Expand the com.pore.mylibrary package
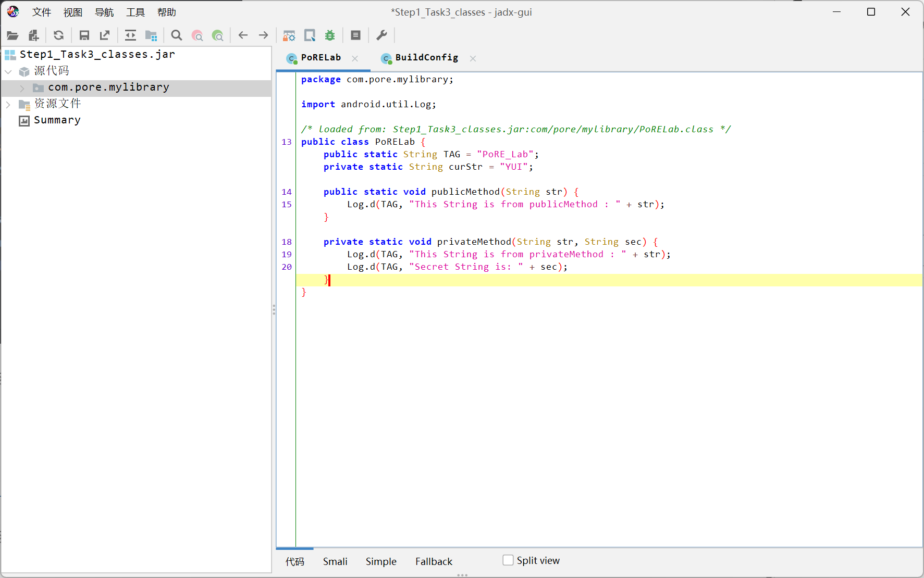 coord(22,87)
